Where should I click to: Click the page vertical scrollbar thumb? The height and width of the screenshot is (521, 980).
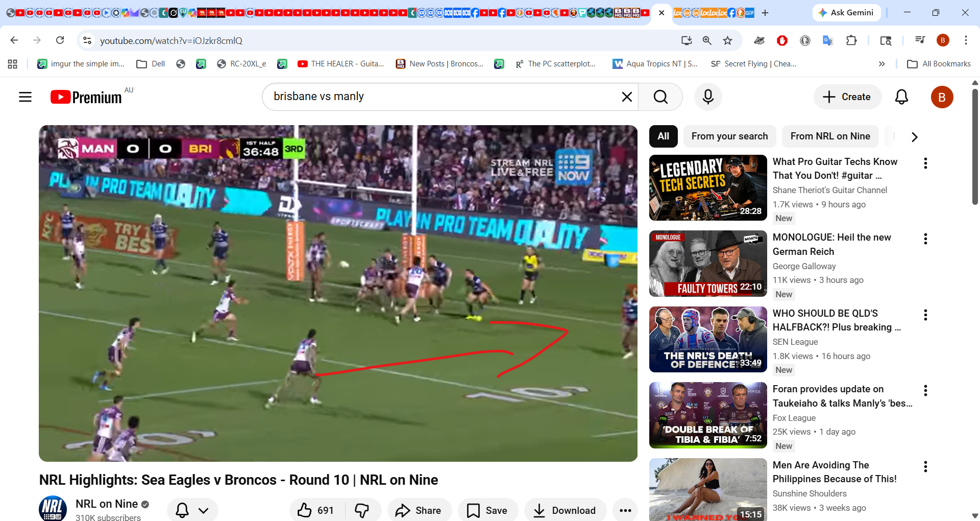pyautogui.click(x=975, y=147)
